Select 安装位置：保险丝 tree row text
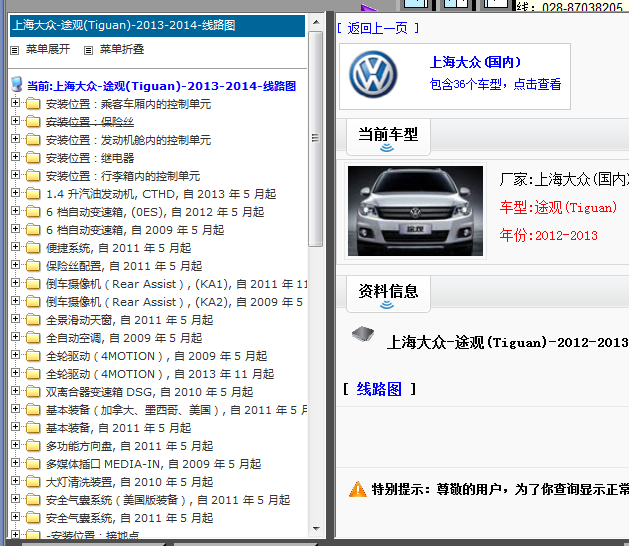 click(x=90, y=122)
